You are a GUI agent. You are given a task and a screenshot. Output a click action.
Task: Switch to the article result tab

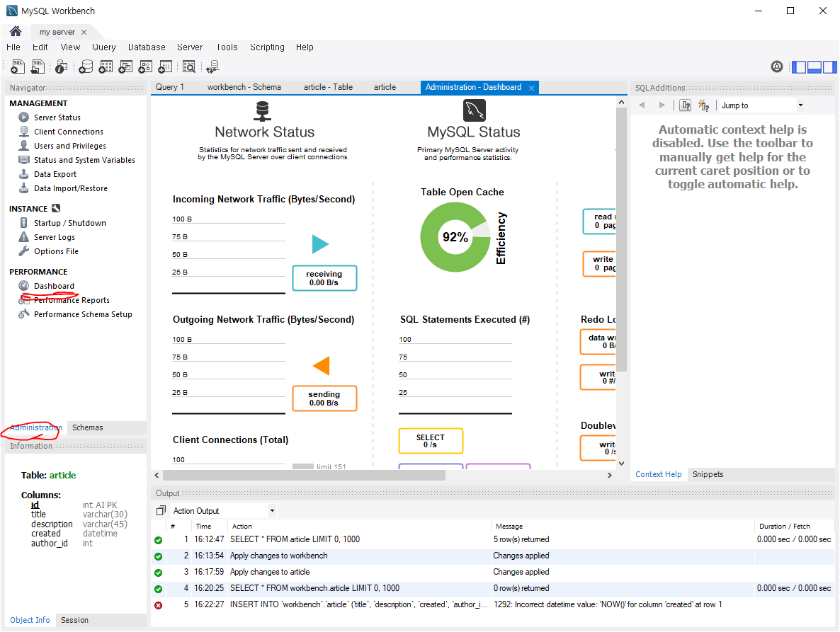[385, 86]
